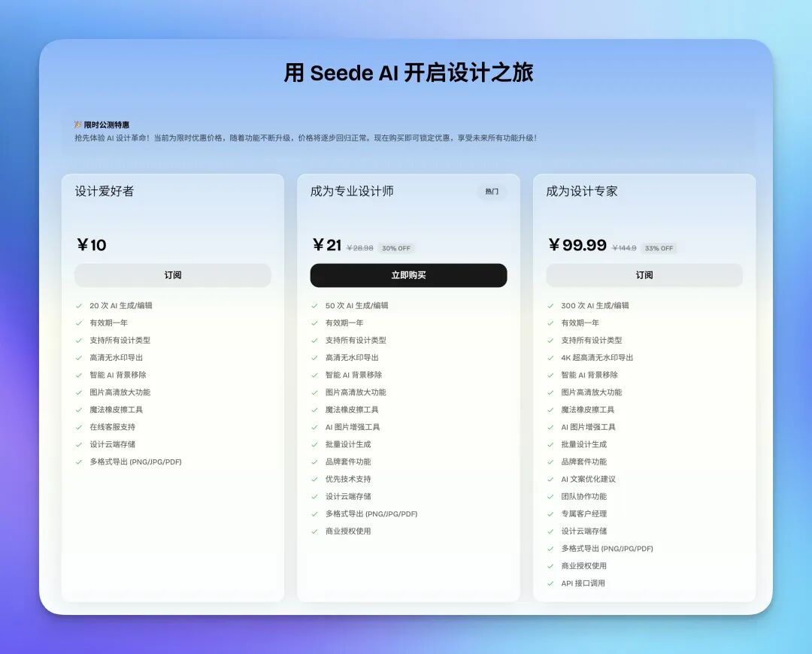Click the feature 300 次 AI 生成/编辑
The image size is (812, 654).
pos(595,305)
